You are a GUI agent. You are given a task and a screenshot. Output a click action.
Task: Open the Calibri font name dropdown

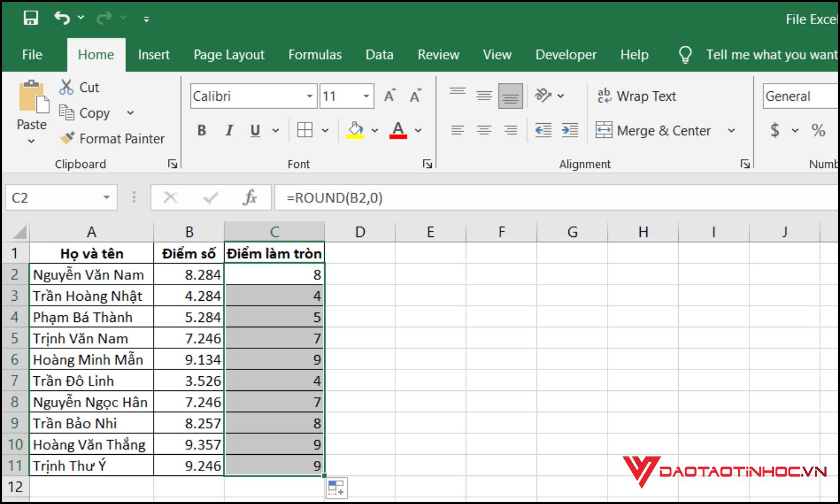point(309,96)
